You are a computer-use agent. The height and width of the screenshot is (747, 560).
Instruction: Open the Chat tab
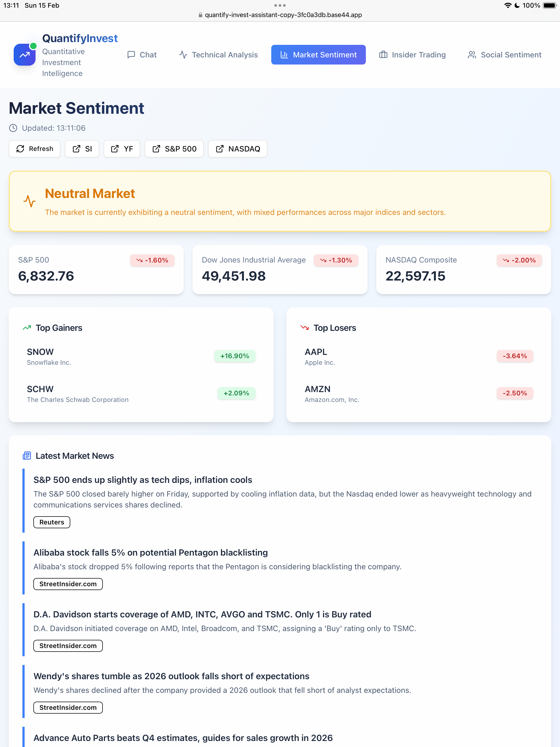tap(142, 55)
